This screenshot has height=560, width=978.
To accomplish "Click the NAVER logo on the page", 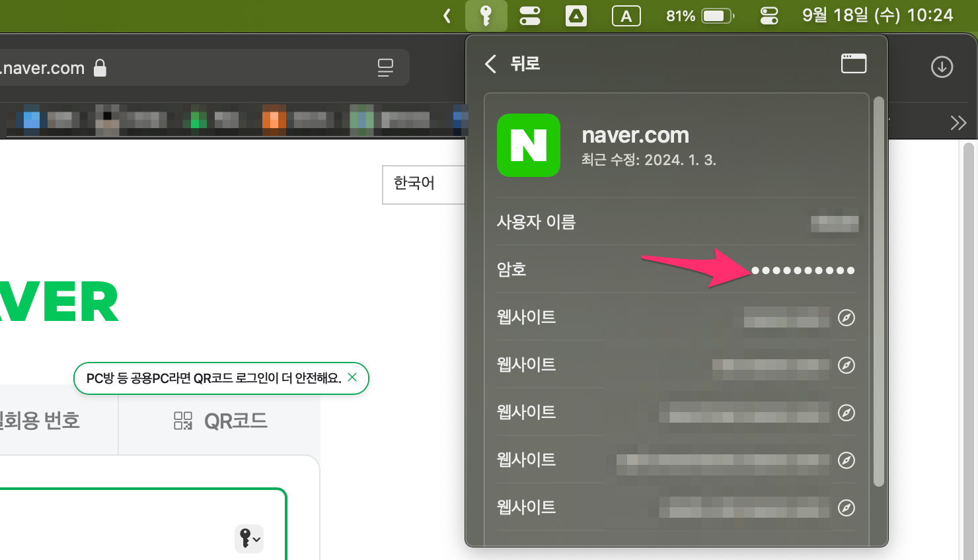I will click(59, 302).
